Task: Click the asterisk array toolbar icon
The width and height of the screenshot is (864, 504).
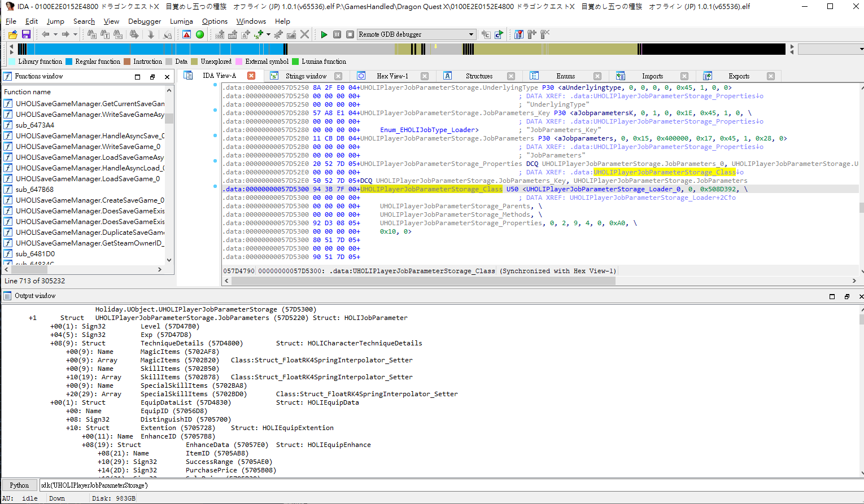Action: [278, 34]
